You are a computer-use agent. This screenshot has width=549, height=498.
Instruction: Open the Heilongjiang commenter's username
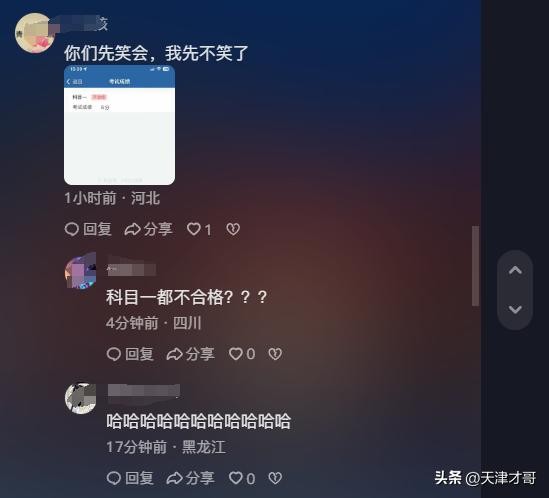pyautogui.click(x=144, y=390)
